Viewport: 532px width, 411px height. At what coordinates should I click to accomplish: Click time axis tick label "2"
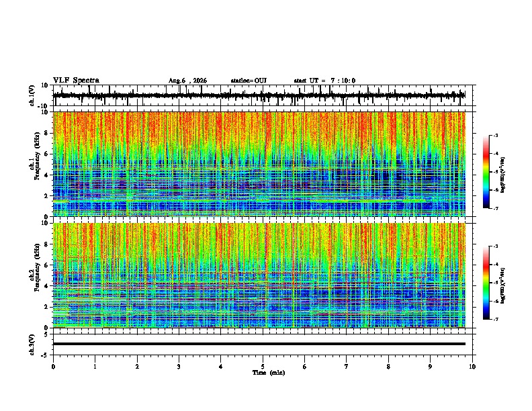(x=137, y=367)
